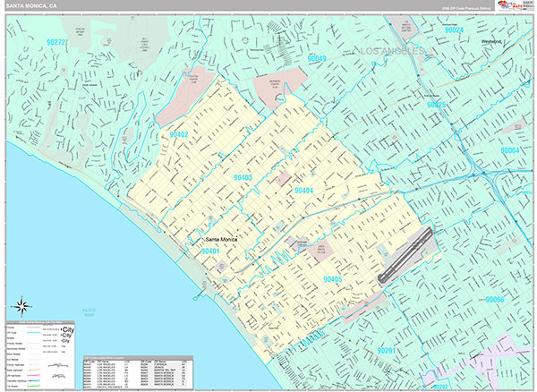This screenshot has width=537, height=392.
Task: Select ZIP code label 90272
Action: (x=55, y=42)
